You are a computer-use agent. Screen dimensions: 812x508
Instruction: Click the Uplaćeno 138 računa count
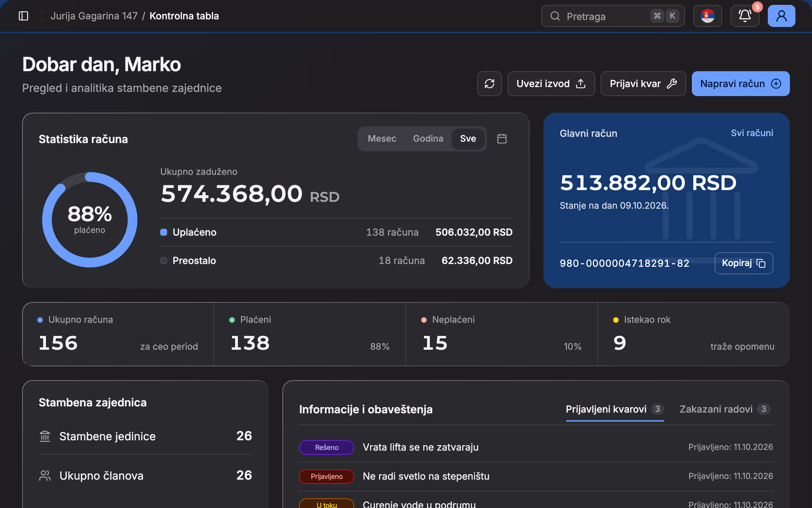392,232
